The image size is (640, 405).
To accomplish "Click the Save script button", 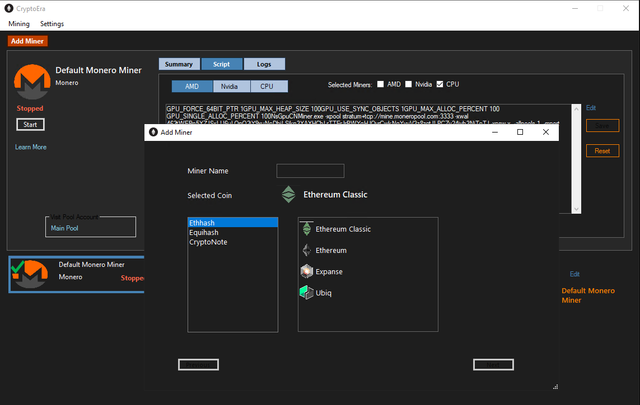I will pyautogui.click(x=602, y=125).
